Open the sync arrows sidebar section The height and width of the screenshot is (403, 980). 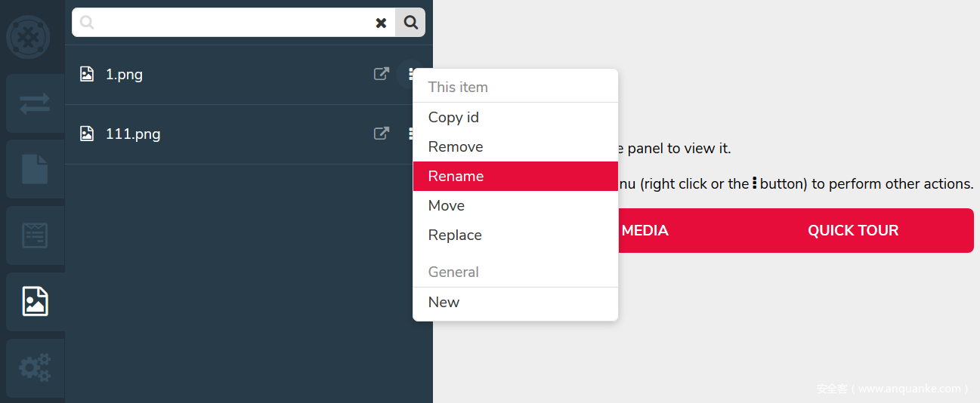pos(35,103)
